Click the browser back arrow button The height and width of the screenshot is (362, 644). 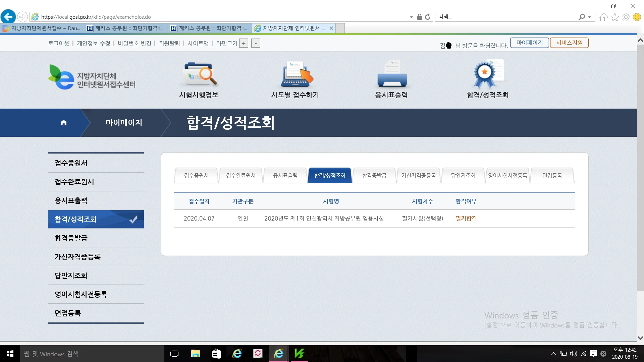point(8,17)
